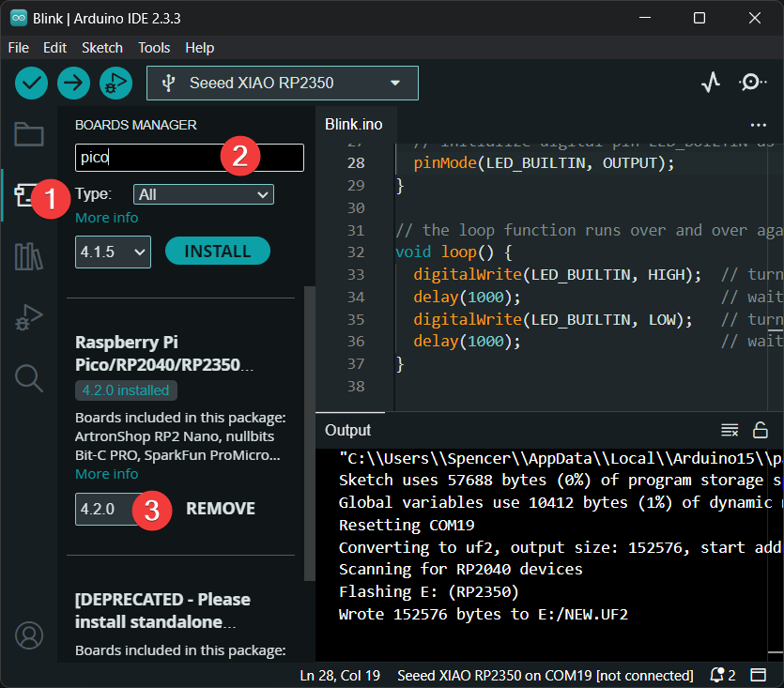784x688 pixels.
Task: Open More info link below Type filter
Action: click(106, 218)
